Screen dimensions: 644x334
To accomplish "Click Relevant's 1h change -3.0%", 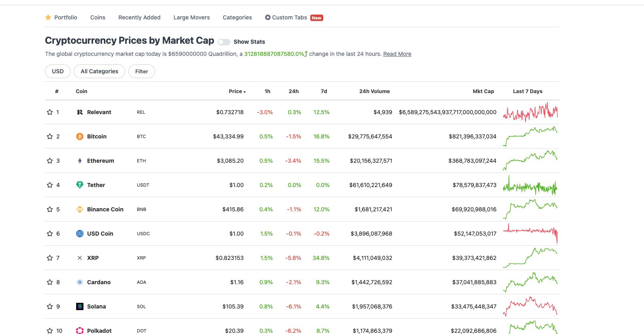I will (265, 112).
